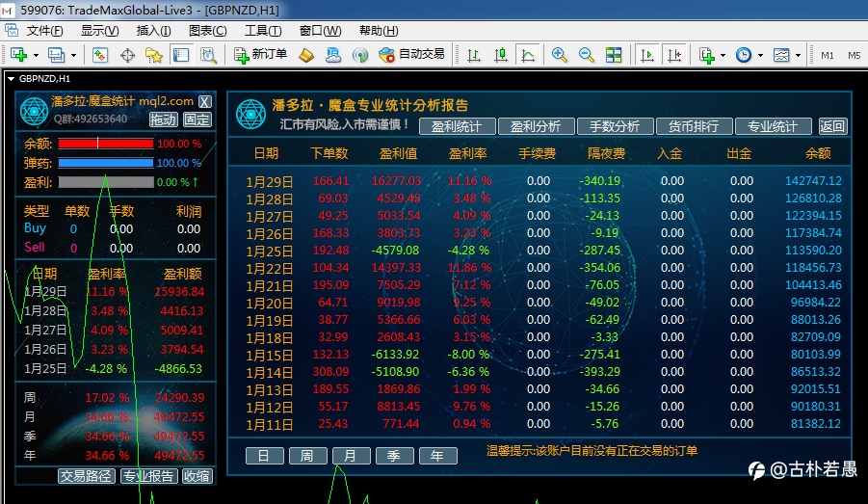Open the 图表(C) menu
The width and height of the screenshot is (868, 504).
pyautogui.click(x=207, y=31)
